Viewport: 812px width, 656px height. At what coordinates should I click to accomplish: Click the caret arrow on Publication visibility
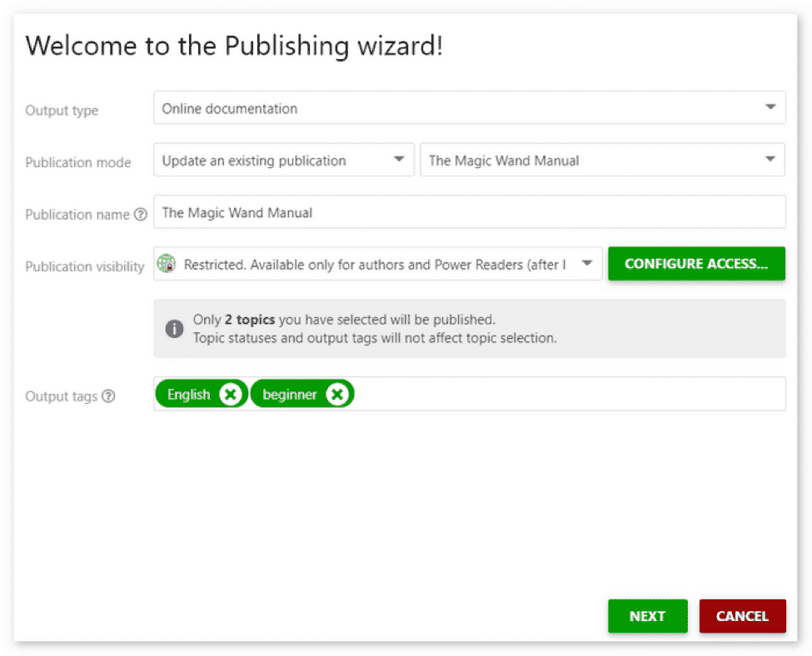click(587, 262)
